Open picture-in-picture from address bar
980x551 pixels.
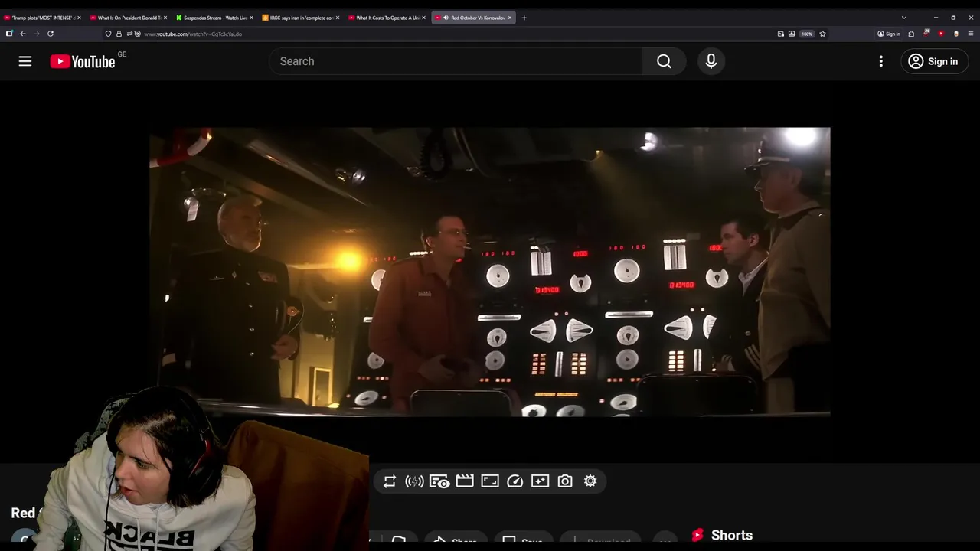point(780,34)
